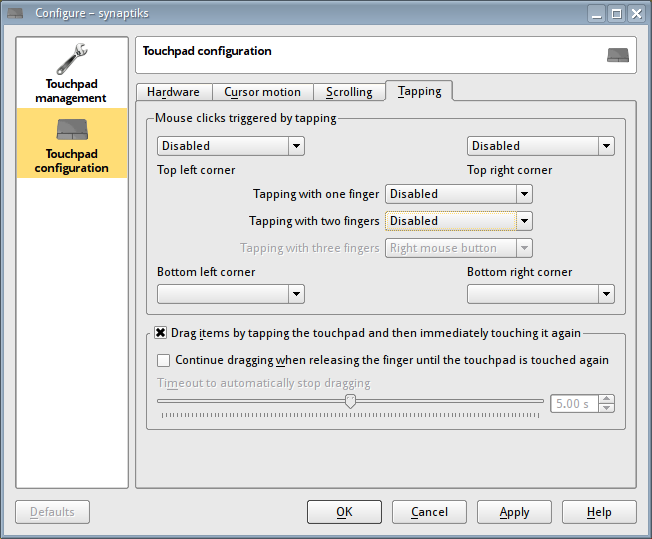Screen dimensions: 652x539
Task: Open the Bottom left corner dropdown
Action: click(231, 294)
